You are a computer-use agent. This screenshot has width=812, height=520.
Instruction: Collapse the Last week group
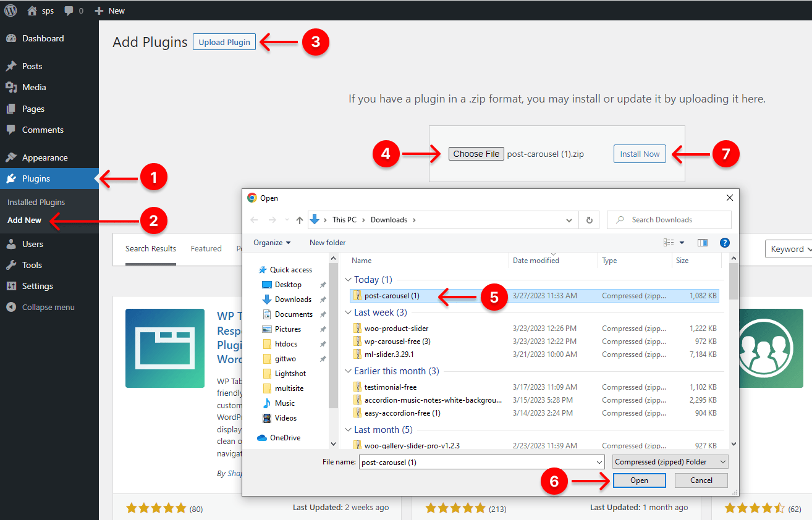348,312
